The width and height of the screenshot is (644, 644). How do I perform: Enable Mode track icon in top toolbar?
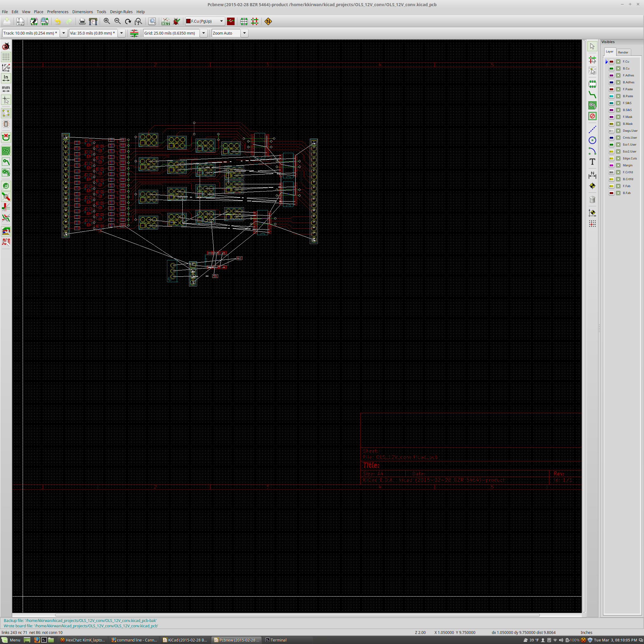point(255,22)
